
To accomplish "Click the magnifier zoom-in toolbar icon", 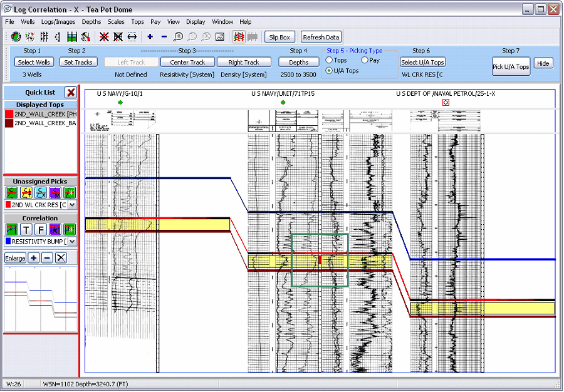I will coord(178,37).
